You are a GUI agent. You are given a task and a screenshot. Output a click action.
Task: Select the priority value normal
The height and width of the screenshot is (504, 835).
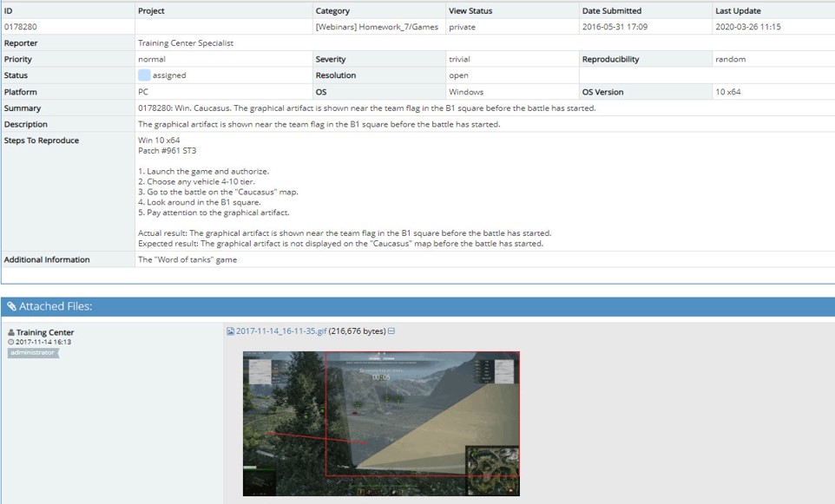coord(152,59)
